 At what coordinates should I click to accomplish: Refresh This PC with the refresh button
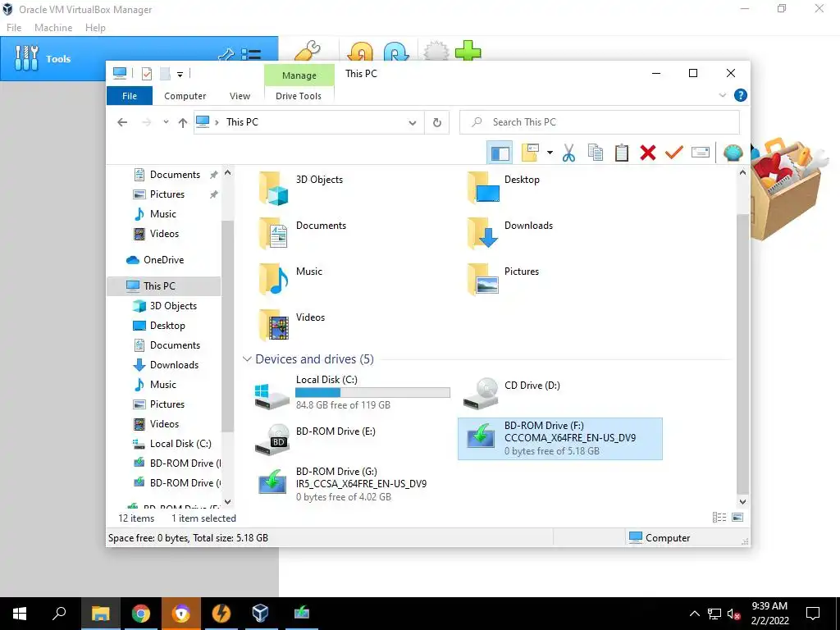(x=437, y=123)
